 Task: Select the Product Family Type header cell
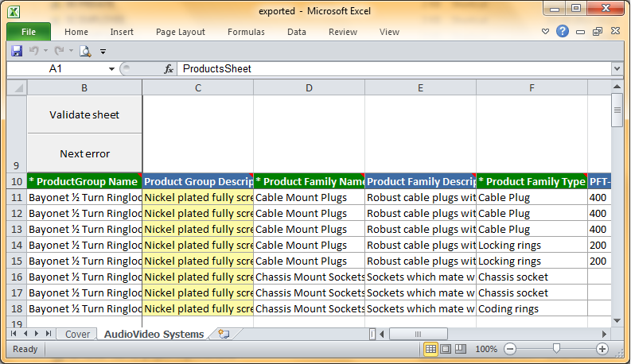click(531, 181)
